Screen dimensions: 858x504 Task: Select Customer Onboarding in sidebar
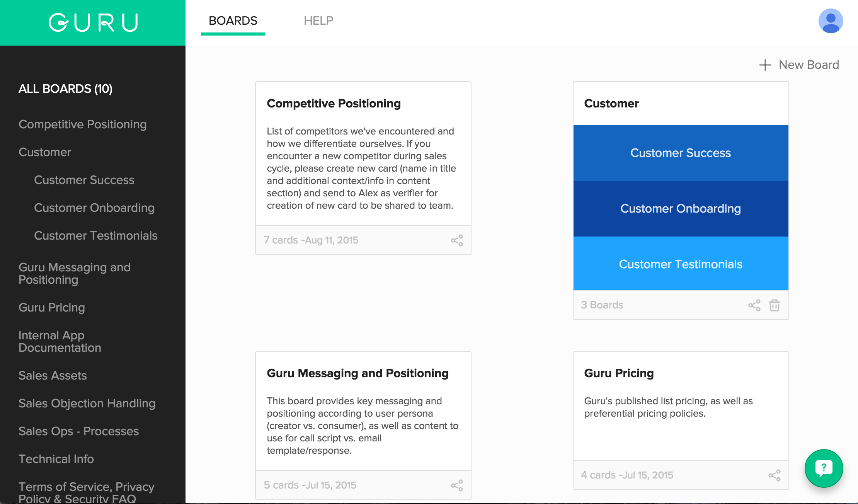(94, 208)
